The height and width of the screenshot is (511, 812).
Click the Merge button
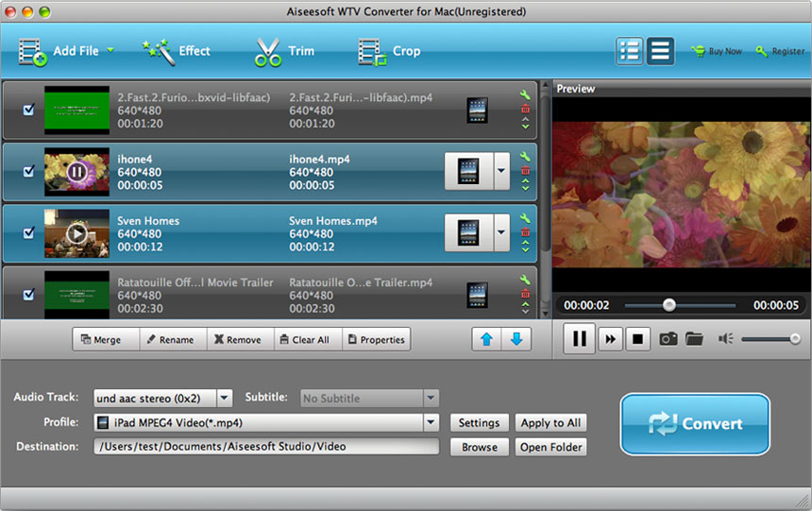106,339
